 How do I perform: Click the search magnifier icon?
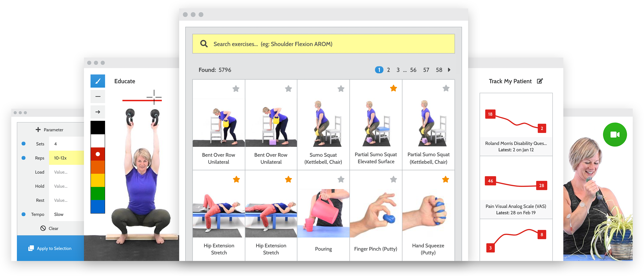point(204,44)
